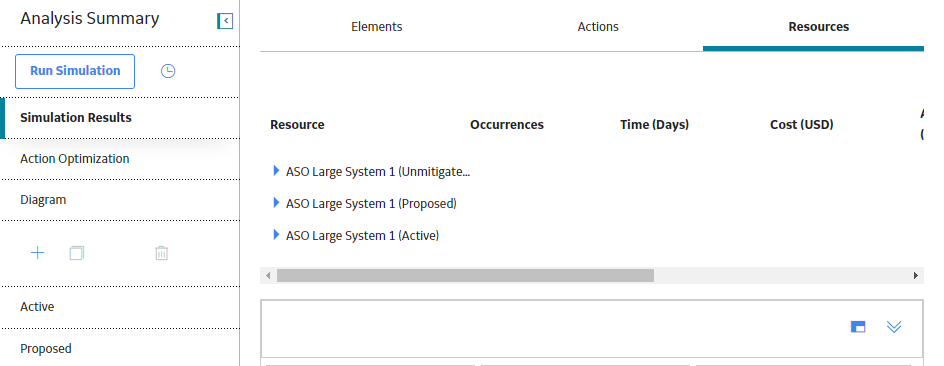The width and height of the screenshot is (944, 366).
Task: Select the Proposed scenario
Action: [x=120, y=349]
